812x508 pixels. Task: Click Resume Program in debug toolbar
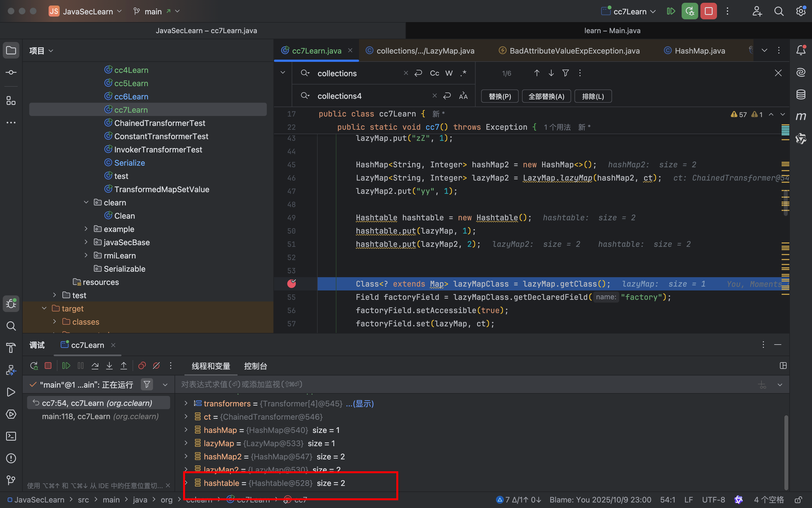(x=66, y=366)
